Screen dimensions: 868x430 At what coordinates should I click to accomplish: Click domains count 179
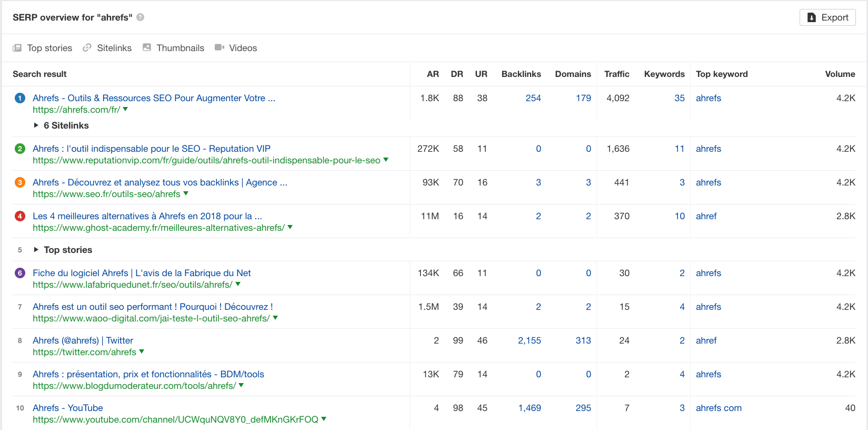click(x=583, y=98)
